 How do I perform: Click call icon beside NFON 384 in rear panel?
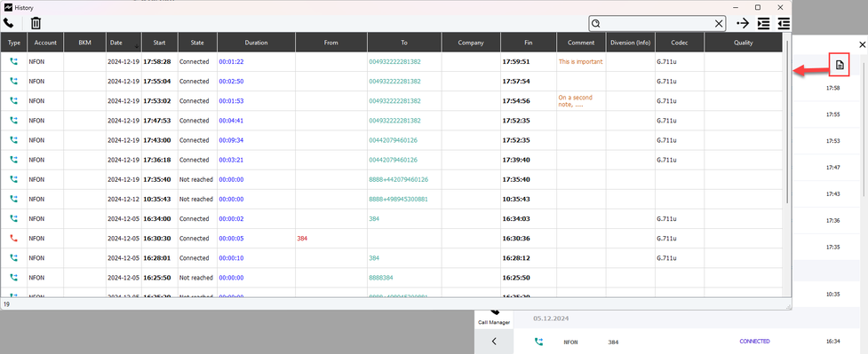[x=538, y=342]
